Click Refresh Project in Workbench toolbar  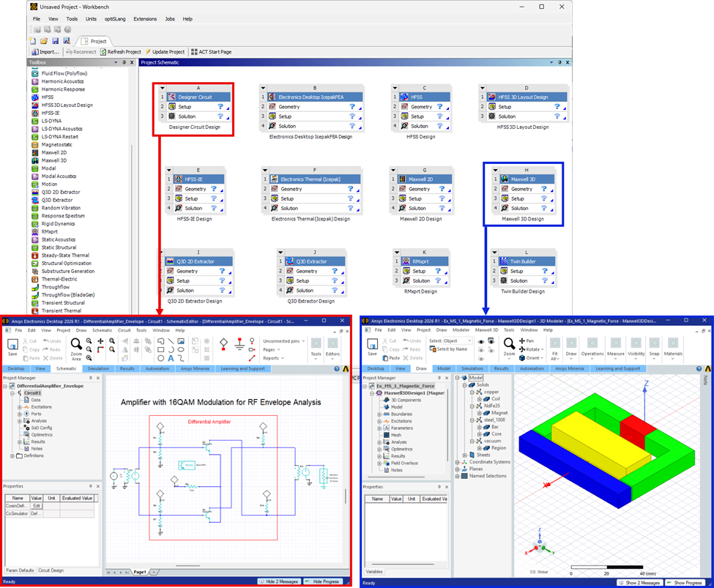click(121, 52)
